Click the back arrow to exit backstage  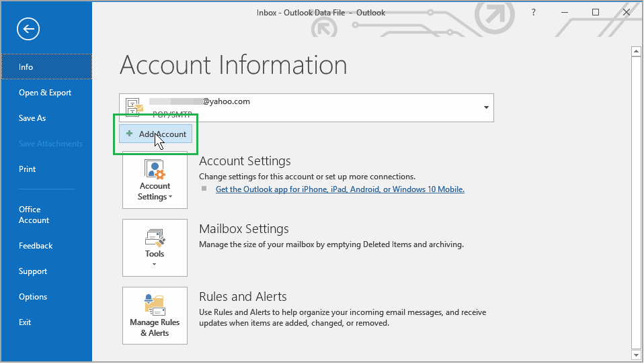point(29,29)
